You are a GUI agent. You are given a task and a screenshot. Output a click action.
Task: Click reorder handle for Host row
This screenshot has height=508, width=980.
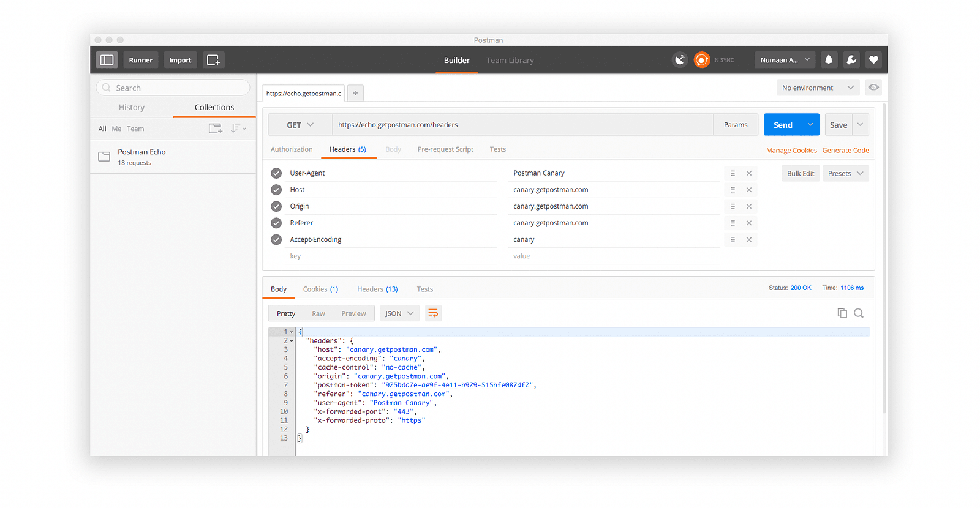733,190
